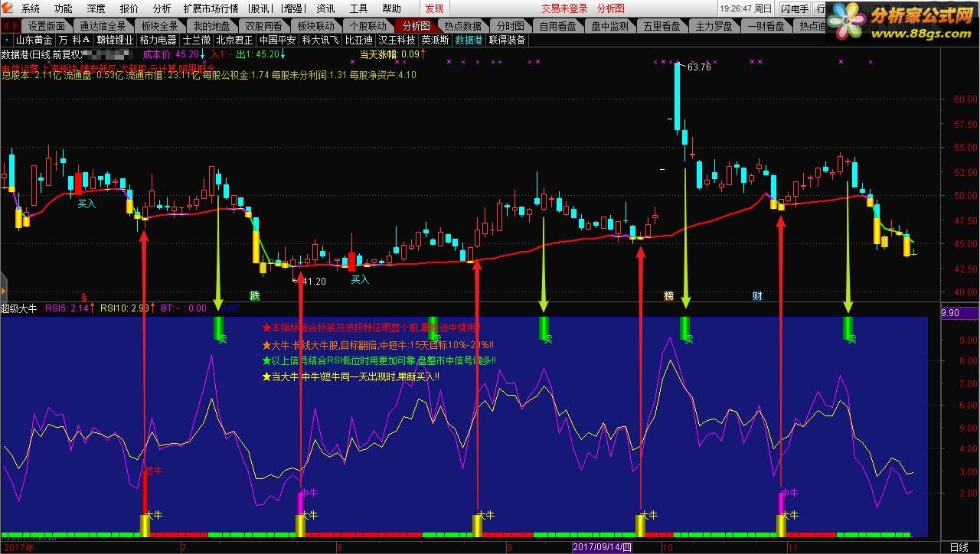Click the 交易未登录 login link
Screen dimensions: 980x554
pos(564,8)
